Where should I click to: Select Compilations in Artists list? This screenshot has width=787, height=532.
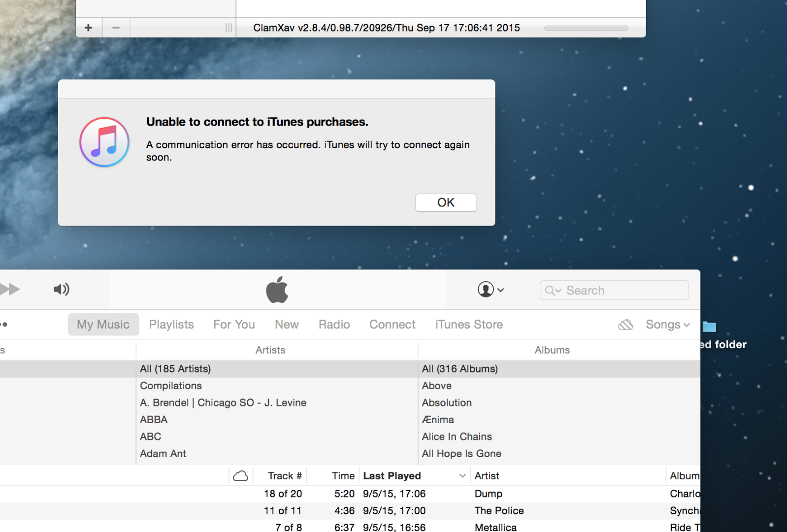277,386
